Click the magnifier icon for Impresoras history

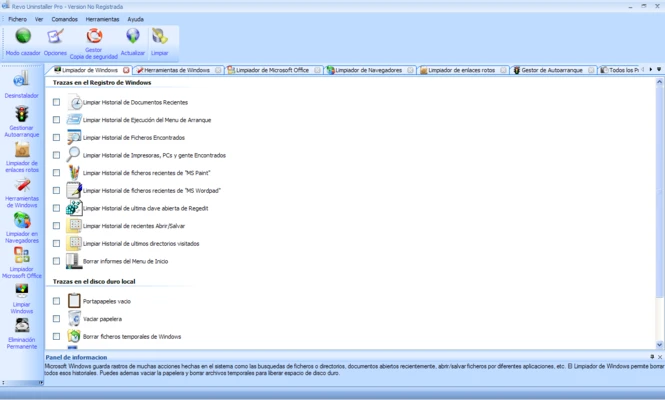(x=73, y=154)
